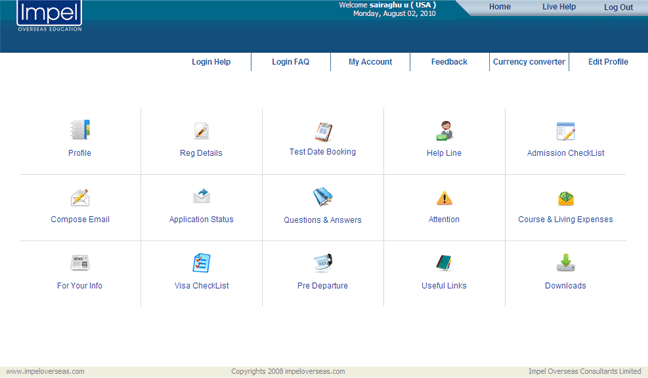Open the Useful Links text link
Screen dimensions: 648x378
pyautogui.click(x=444, y=285)
